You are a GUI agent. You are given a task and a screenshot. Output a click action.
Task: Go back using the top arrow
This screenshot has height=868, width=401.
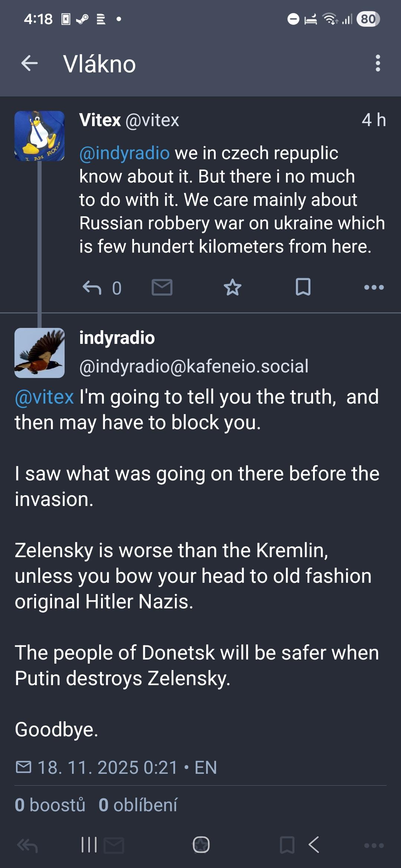tap(30, 63)
